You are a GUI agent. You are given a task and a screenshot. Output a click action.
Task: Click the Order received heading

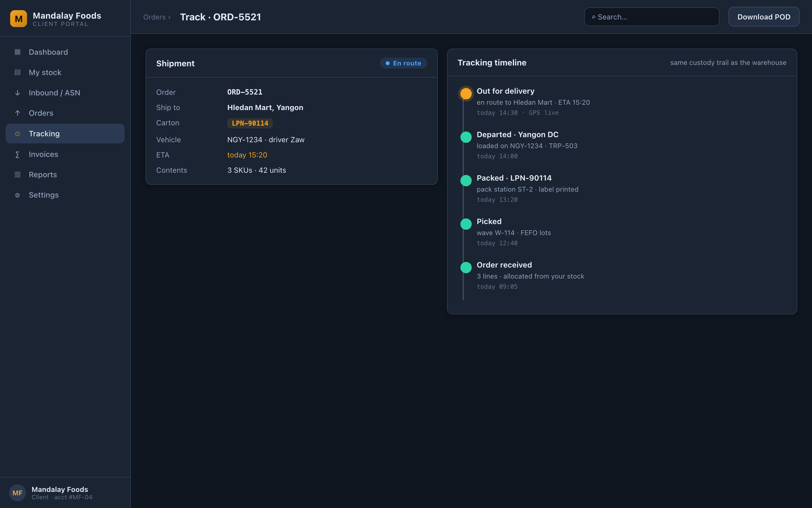504,265
